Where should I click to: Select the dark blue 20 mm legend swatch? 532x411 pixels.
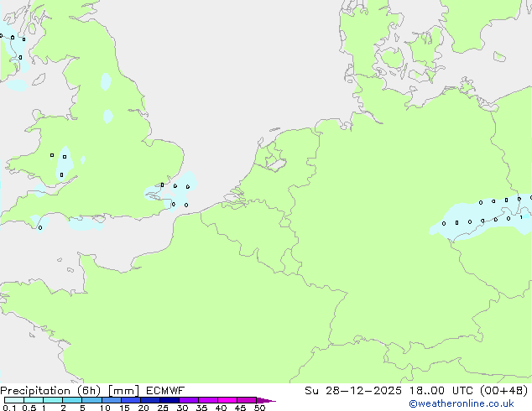(153, 400)
